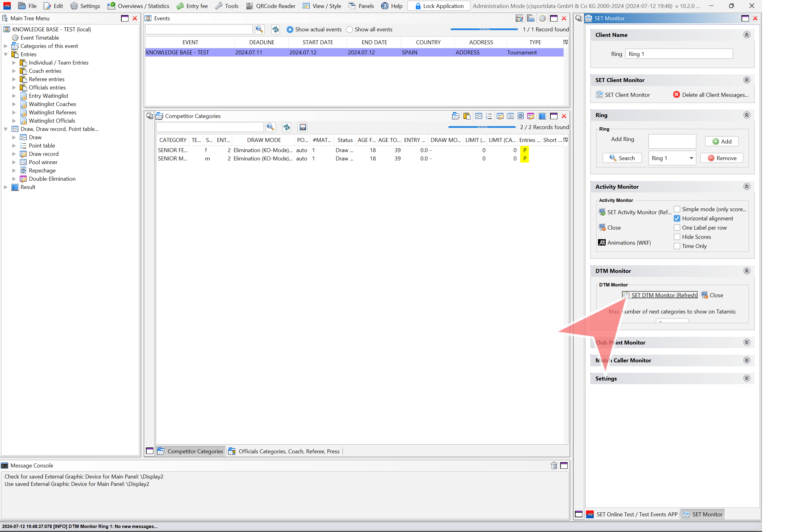The image size is (803, 532).
Task: Click the stacked folders icon in Competitor Categories toolbar
Action: coord(455,116)
